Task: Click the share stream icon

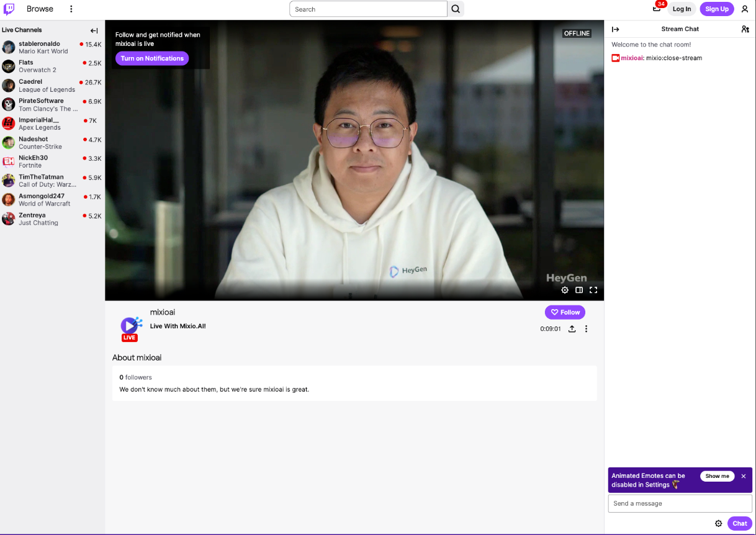Action: click(x=572, y=329)
